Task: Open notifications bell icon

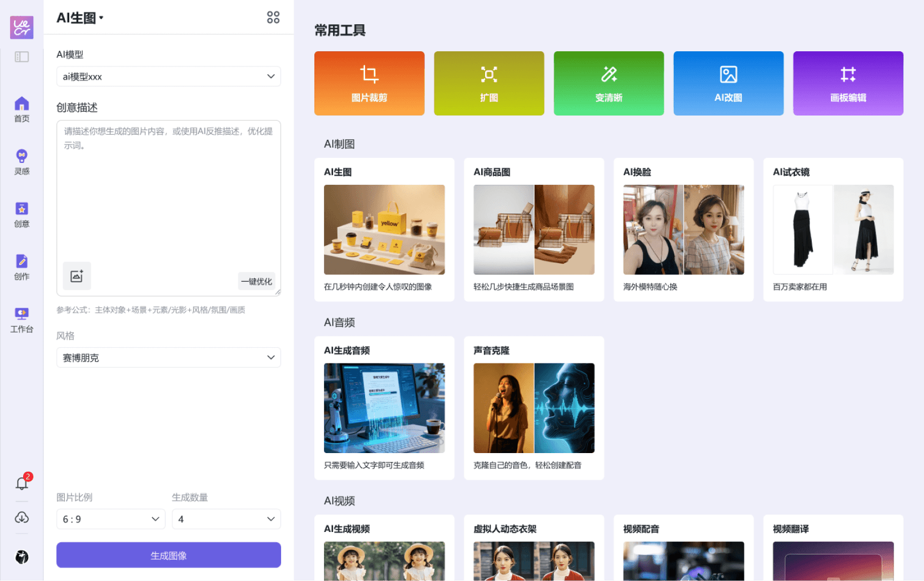Action: 23,482
